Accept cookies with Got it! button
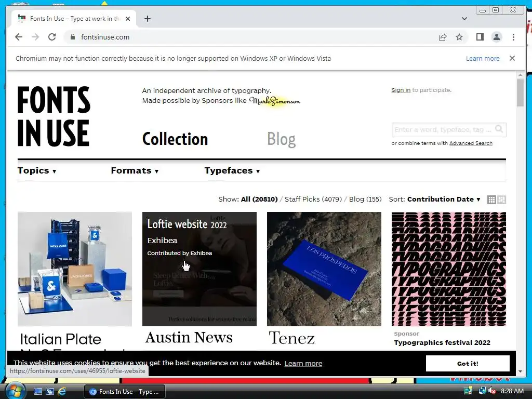This screenshot has width=532, height=399. pos(468,363)
